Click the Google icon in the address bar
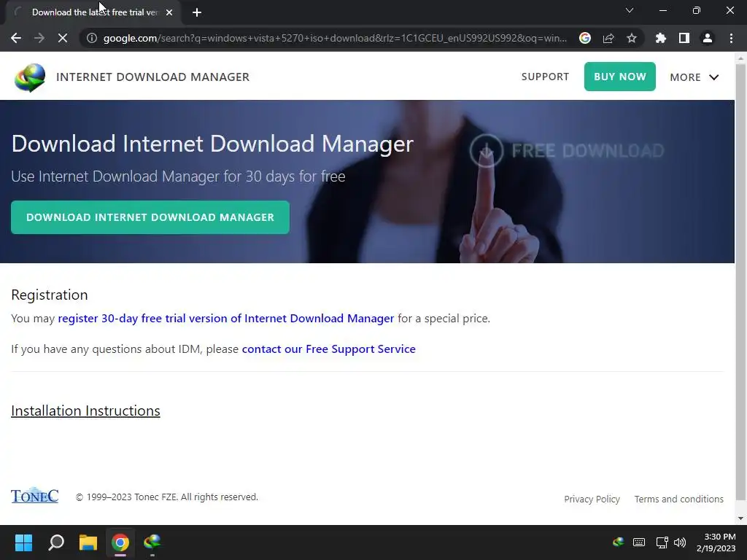This screenshot has height=560, width=747. tap(585, 38)
